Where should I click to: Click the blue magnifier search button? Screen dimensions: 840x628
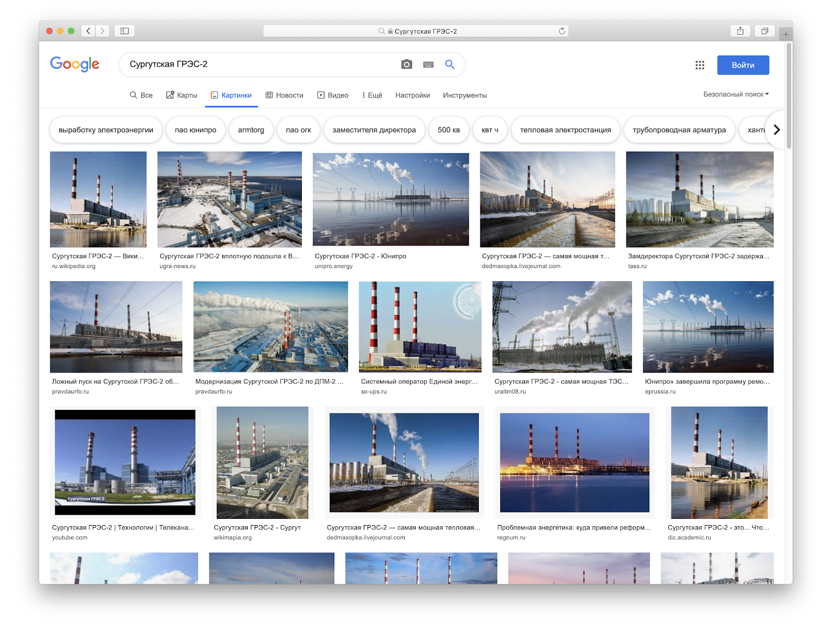coord(450,64)
